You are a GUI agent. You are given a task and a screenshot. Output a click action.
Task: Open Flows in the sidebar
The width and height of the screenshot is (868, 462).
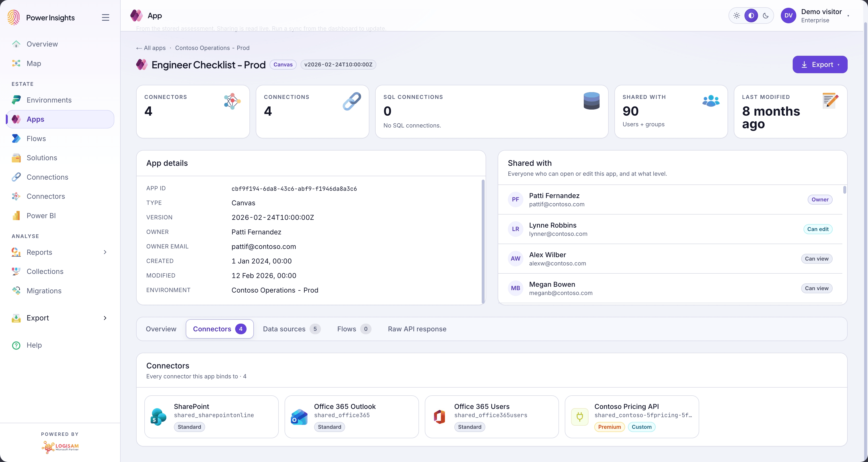(60, 139)
